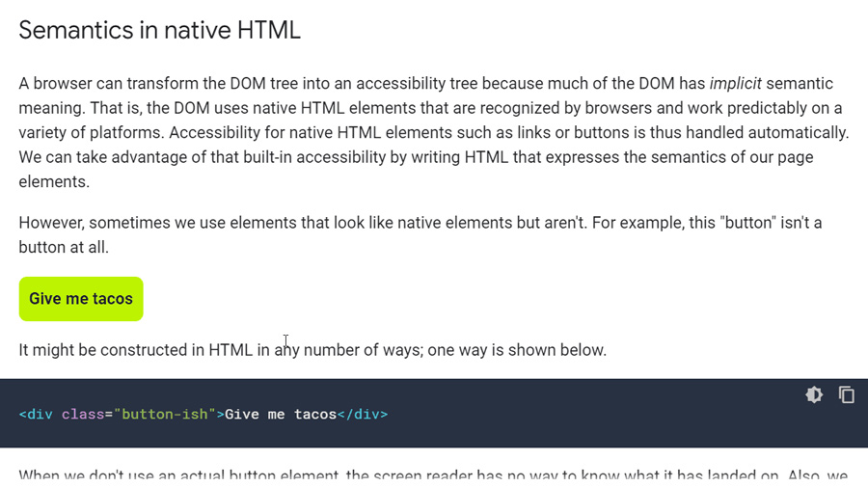Click the "class" attribute in the code

click(x=83, y=415)
